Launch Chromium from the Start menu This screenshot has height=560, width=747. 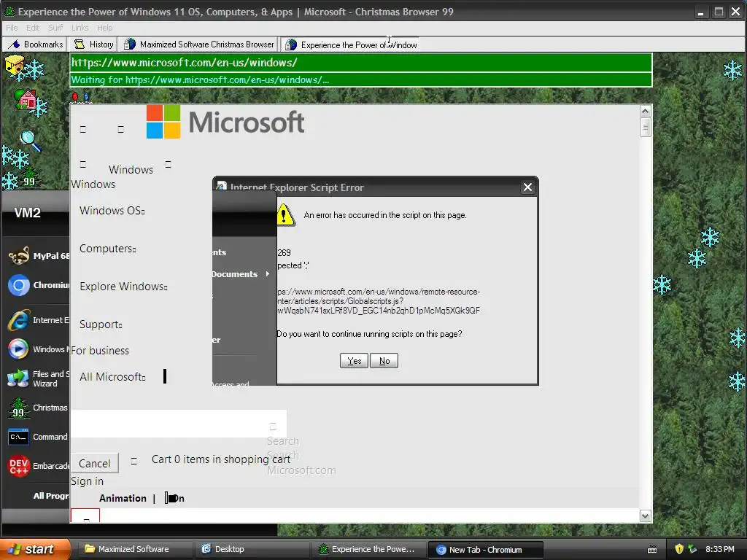tap(38, 285)
